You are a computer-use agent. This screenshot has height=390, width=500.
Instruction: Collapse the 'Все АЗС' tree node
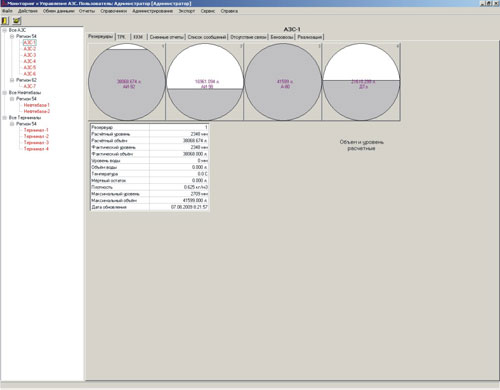tap(5, 30)
